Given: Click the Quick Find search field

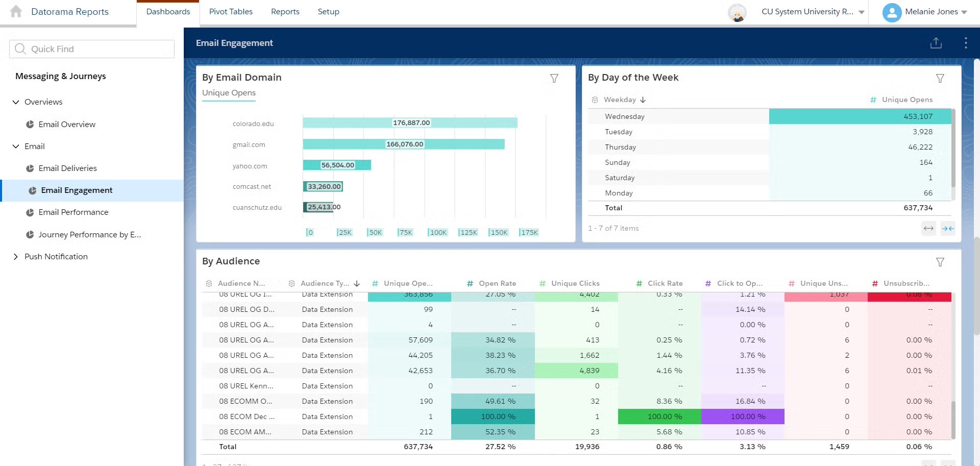Looking at the screenshot, I should pos(92,49).
